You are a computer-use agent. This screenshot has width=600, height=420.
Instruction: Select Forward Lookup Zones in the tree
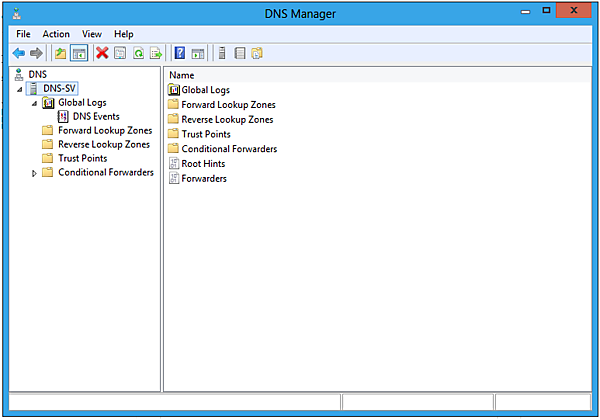tap(105, 130)
